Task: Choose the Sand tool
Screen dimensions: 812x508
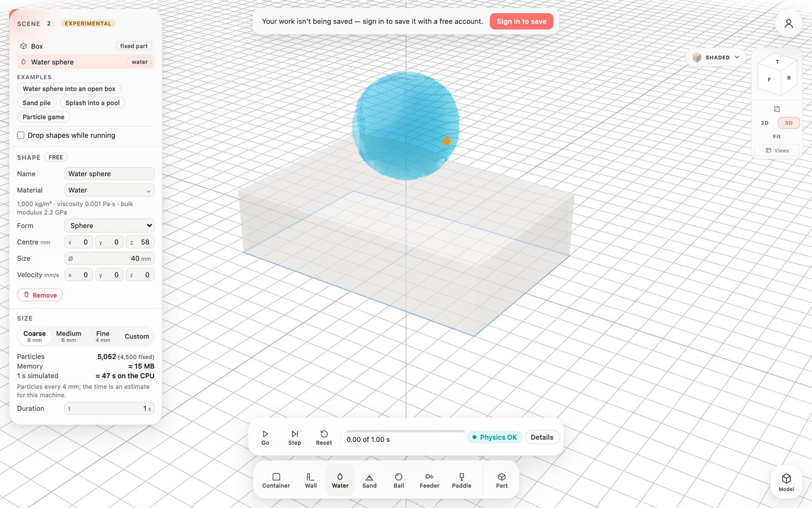Action: point(369,481)
